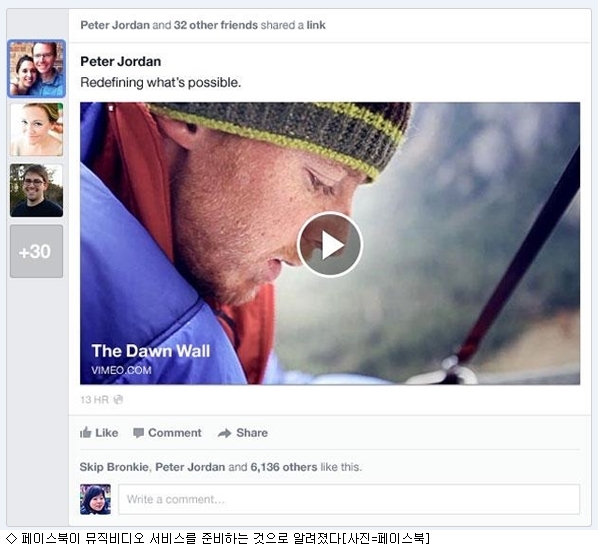Click the globe privacy icon beside 13 HR

pyautogui.click(x=118, y=399)
